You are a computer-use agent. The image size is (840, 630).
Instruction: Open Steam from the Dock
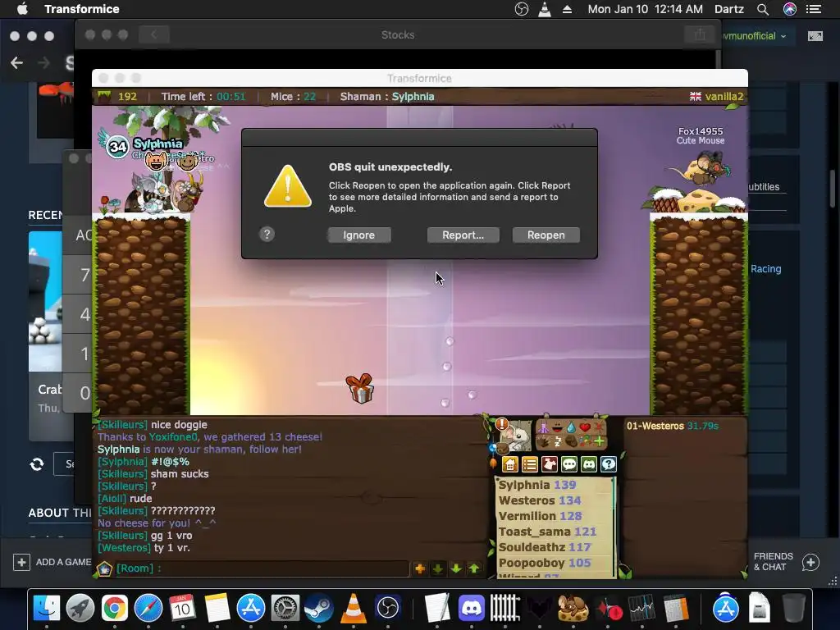coord(319,608)
